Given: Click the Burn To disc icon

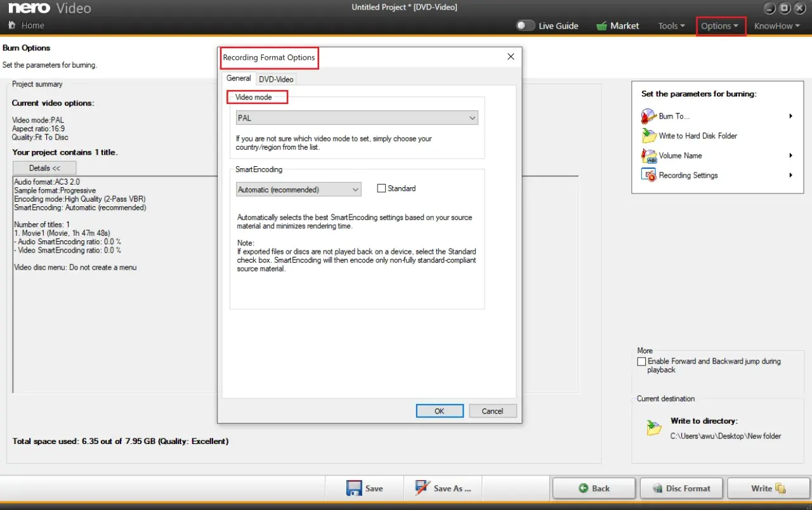Looking at the screenshot, I should coord(648,116).
